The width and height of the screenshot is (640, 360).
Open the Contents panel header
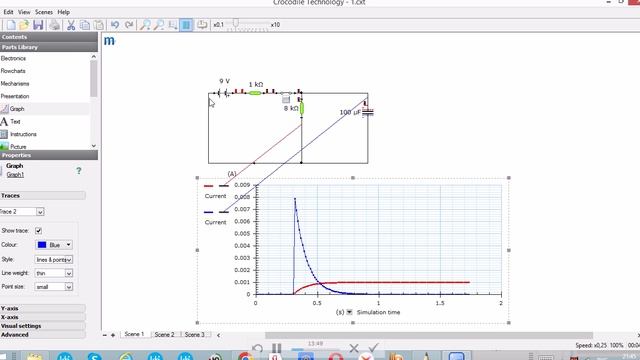click(x=49, y=37)
